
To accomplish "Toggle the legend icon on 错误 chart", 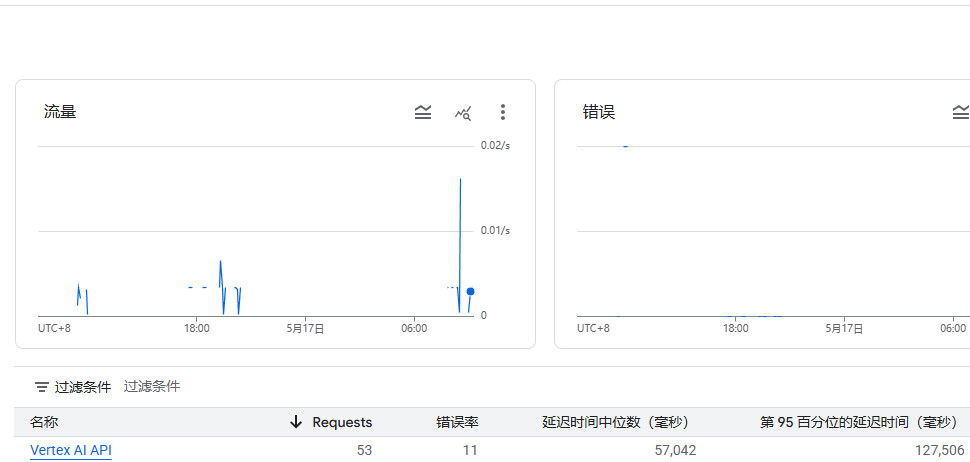I will click(960, 112).
